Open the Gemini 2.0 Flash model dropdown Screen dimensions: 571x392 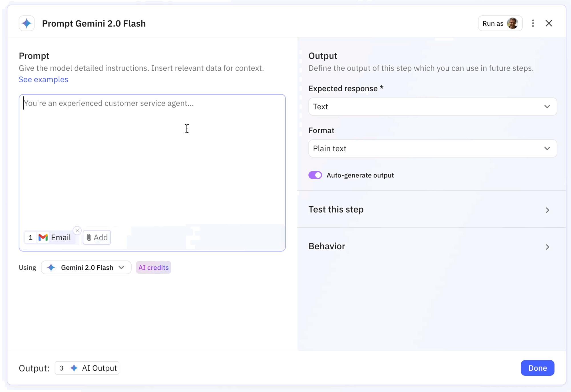click(86, 268)
